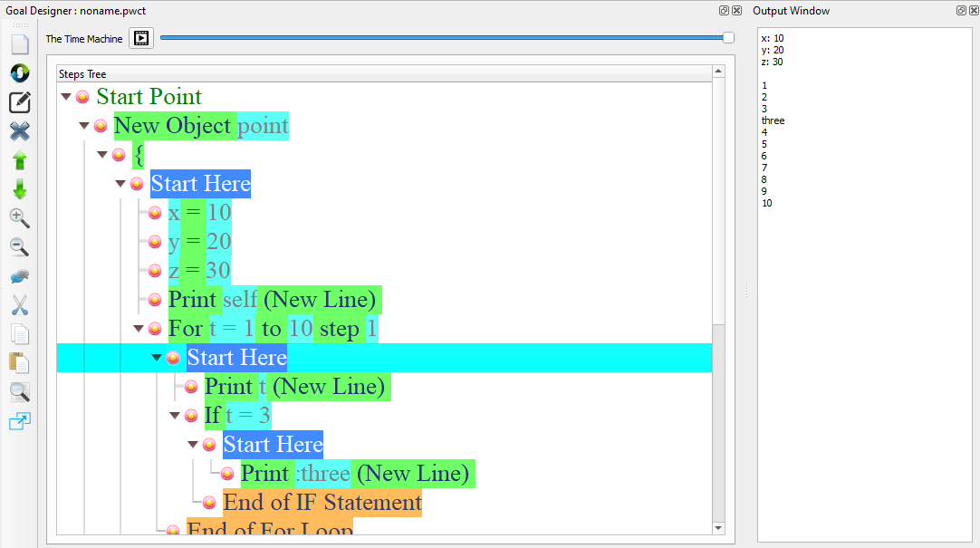Collapse the Start Point tree node
The image size is (980, 548).
coord(66,97)
